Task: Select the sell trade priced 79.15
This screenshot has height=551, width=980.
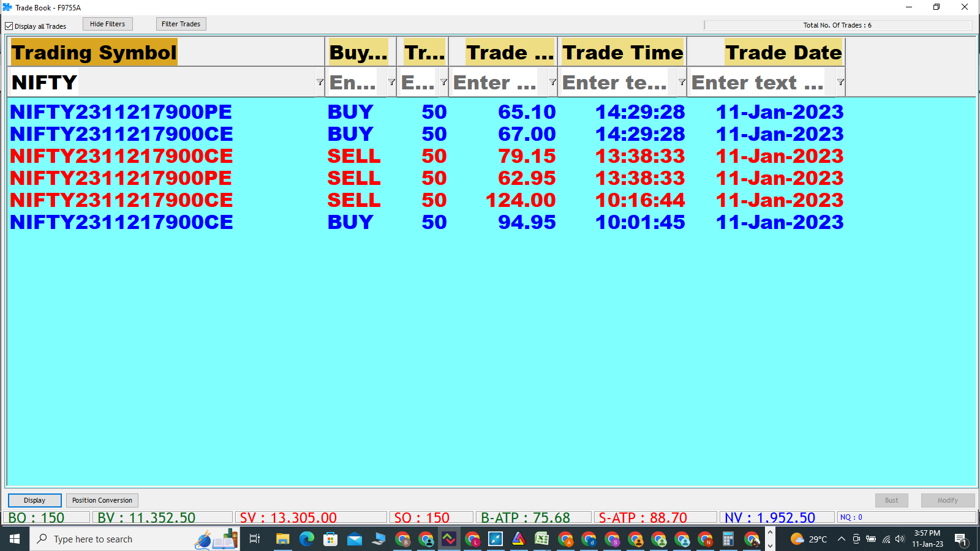Action: (427, 156)
